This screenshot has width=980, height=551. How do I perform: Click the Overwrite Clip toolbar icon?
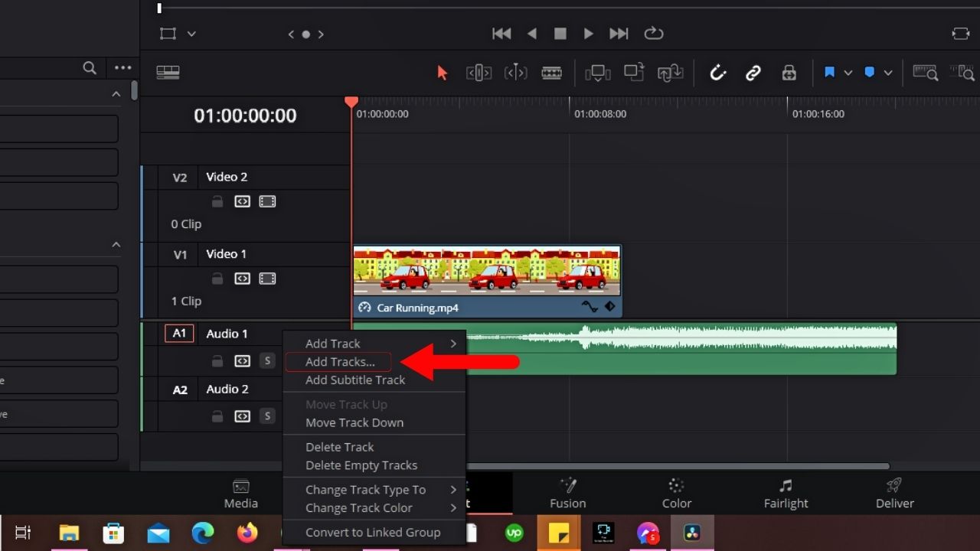pyautogui.click(x=633, y=73)
